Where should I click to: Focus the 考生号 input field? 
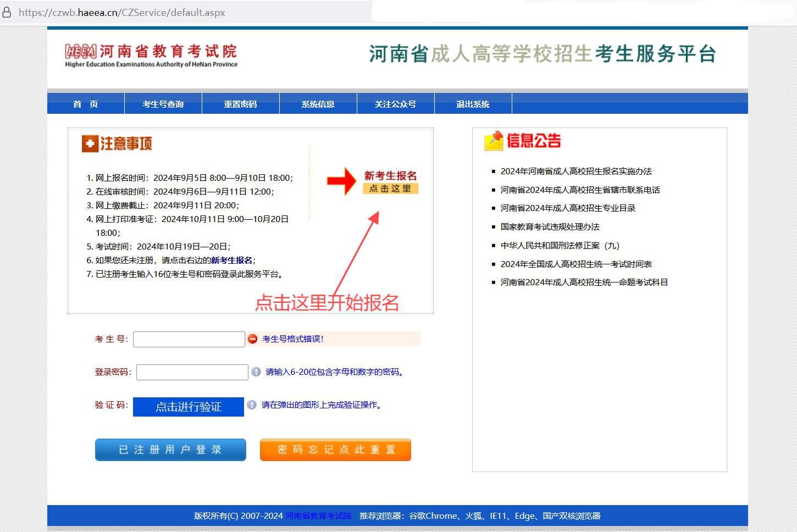point(189,339)
